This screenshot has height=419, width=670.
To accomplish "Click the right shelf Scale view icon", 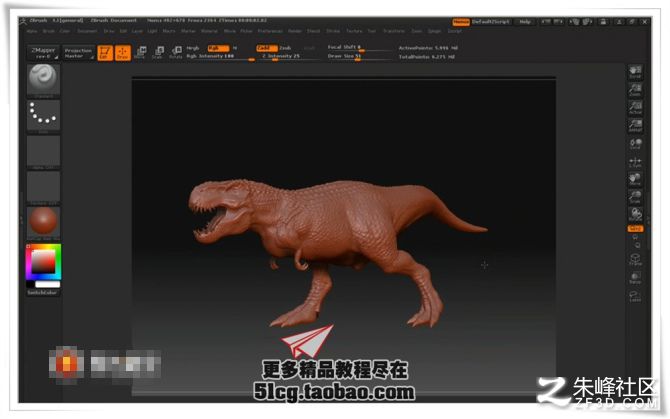I will pyautogui.click(x=635, y=197).
